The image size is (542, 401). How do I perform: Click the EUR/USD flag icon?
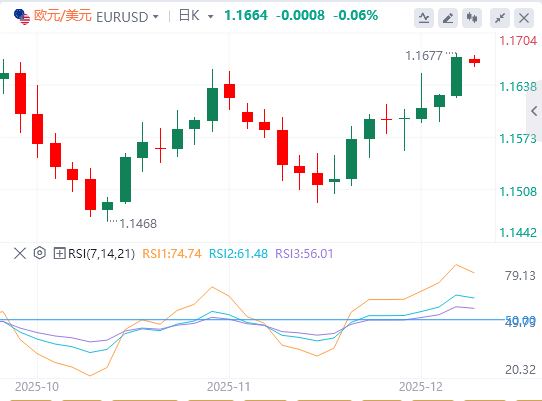pos(22,17)
